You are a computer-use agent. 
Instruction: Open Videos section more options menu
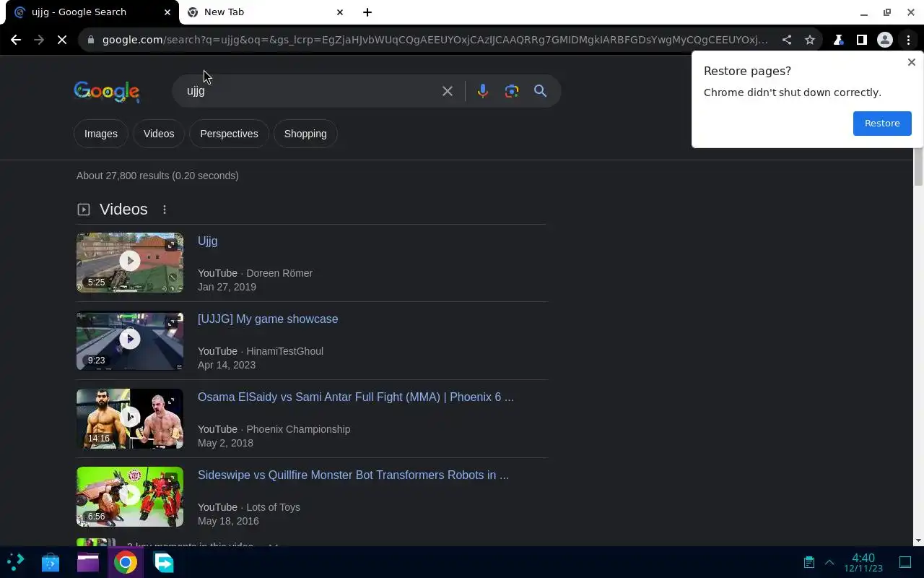pyautogui.click(x=165, y=210)
